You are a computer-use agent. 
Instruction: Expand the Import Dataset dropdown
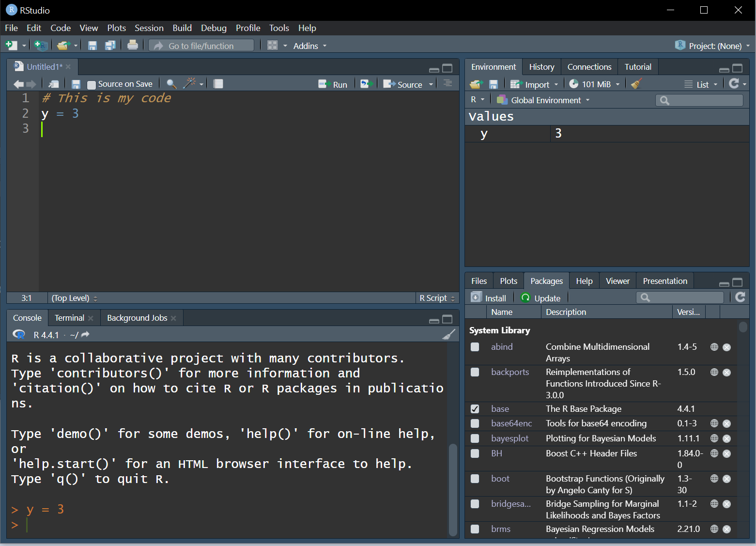coord(537,84)
